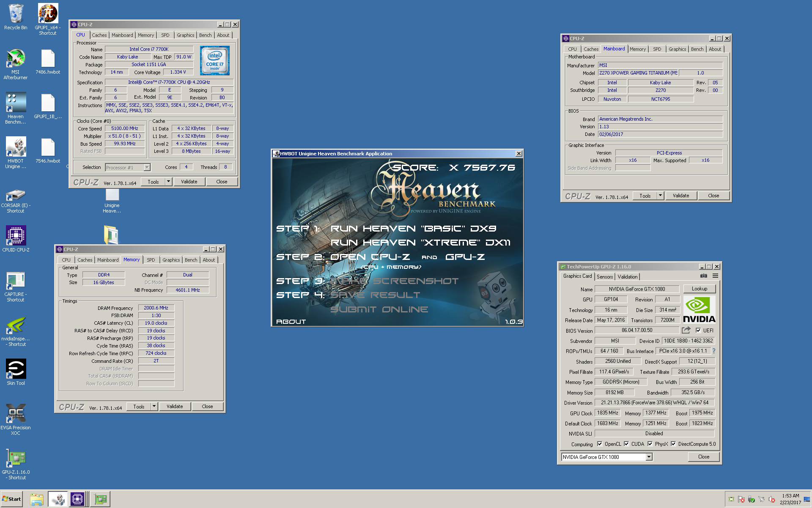The height and width of the screenshot is (508, 812).
Task: Open Heaven Benchmark desktop shortcut
Action: tap(16, 109)
